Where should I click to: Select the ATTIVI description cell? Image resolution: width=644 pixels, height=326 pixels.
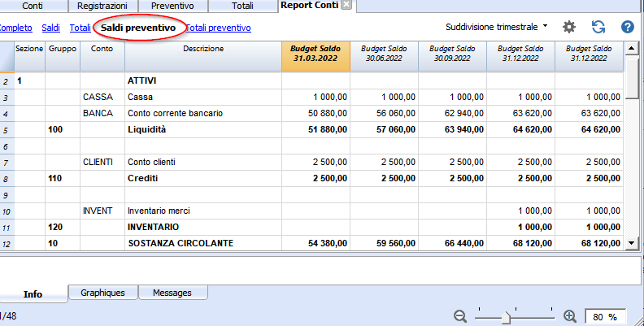click(x=203, y=80)
